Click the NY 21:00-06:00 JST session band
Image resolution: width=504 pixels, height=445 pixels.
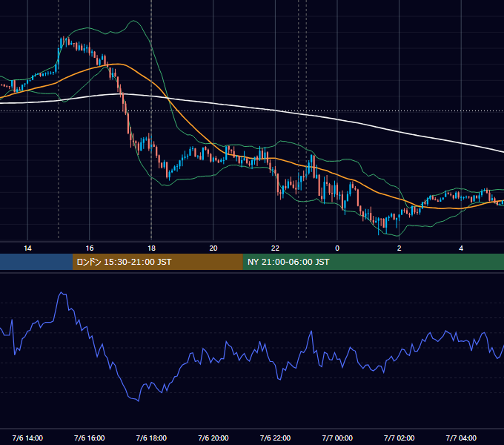[x=373, y=262]
